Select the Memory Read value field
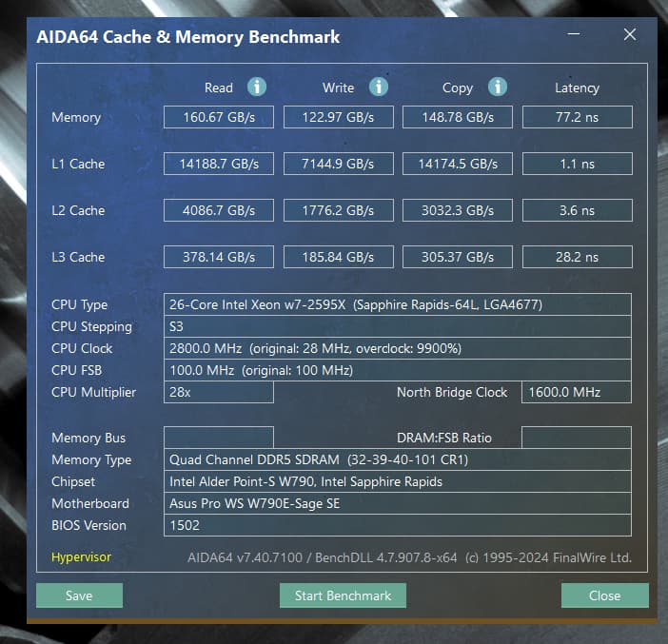668x644 pixels. 219,117
